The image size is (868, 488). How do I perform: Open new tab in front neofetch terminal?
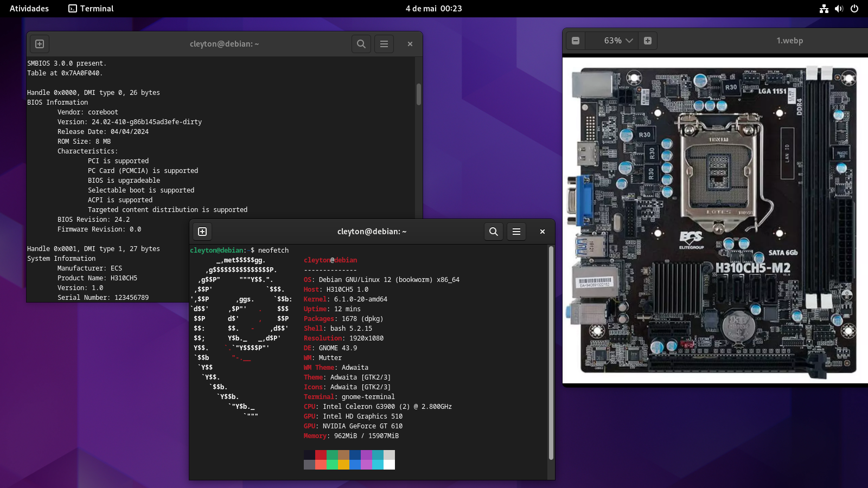tap(202, 232)
